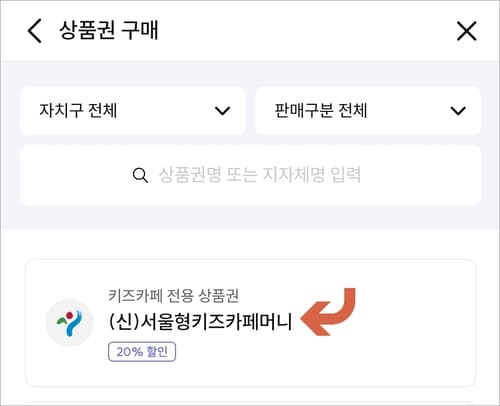This screenshot has width=500, height=406.
Task: Click the search placeholder text
Action: tap(260, 175)
